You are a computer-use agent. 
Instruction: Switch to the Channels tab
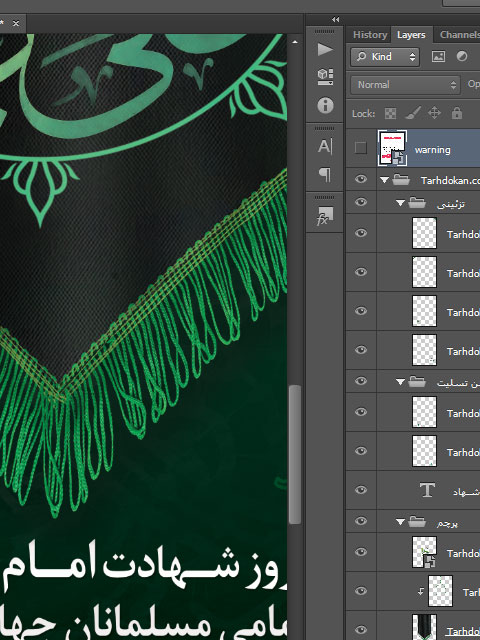[x=459, y=35]
